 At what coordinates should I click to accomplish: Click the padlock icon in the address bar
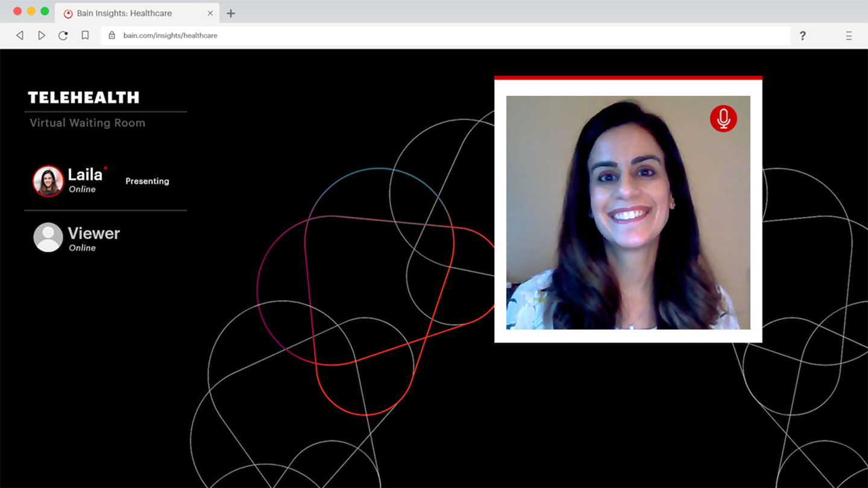112,36
